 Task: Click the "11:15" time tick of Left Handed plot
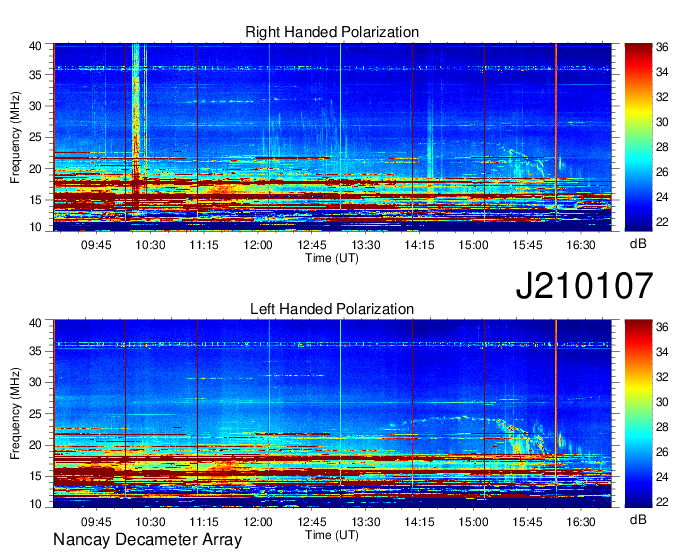(204, 522)
